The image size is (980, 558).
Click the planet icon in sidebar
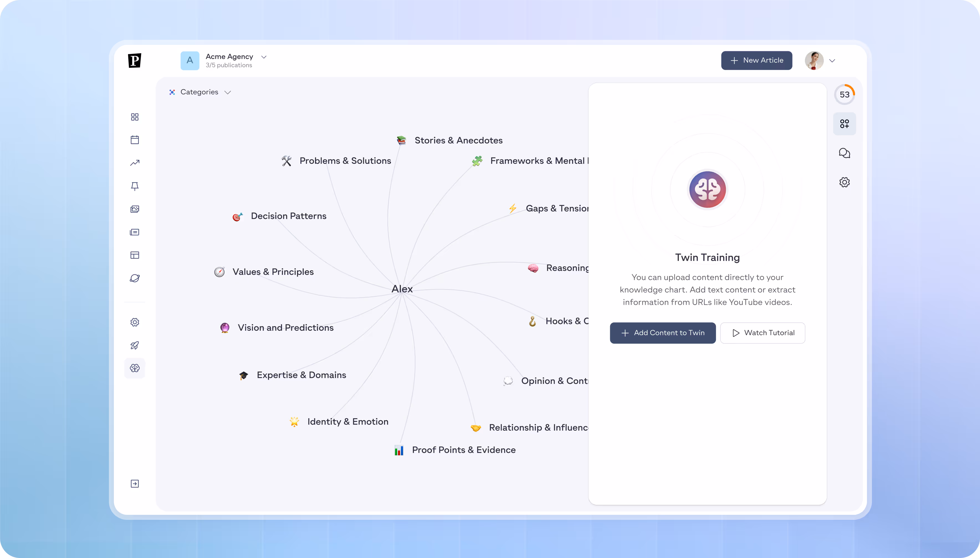[135, 278]
